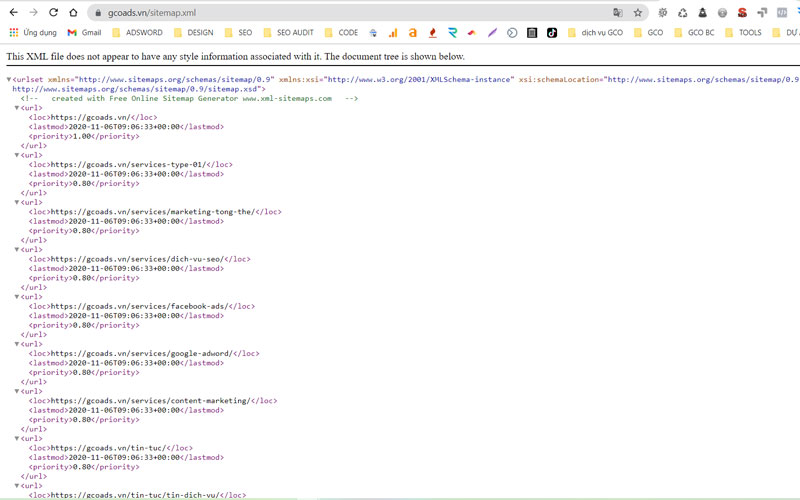The image size is (800, 500).
Task: Collapse the root urlset node
Action: 9,79
